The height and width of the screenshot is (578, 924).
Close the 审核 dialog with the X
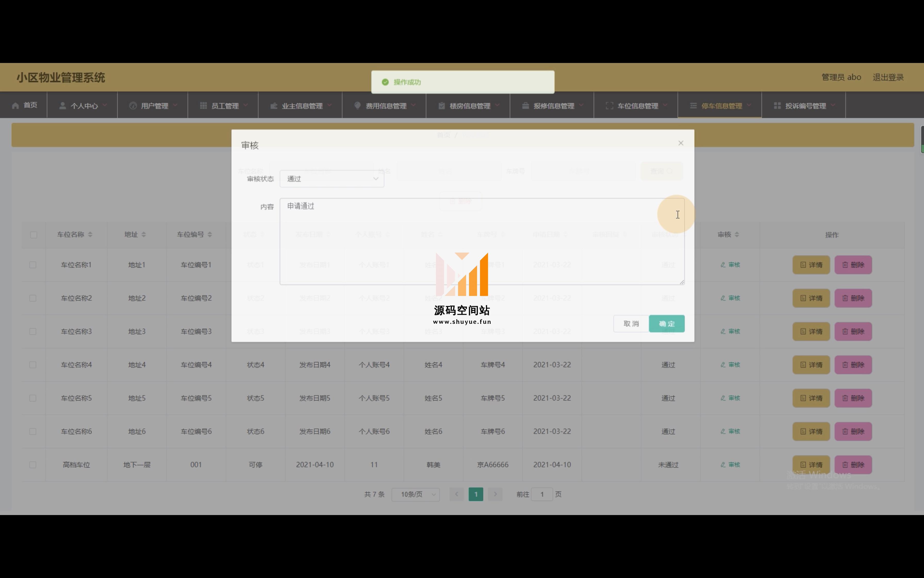click(680, 143)
